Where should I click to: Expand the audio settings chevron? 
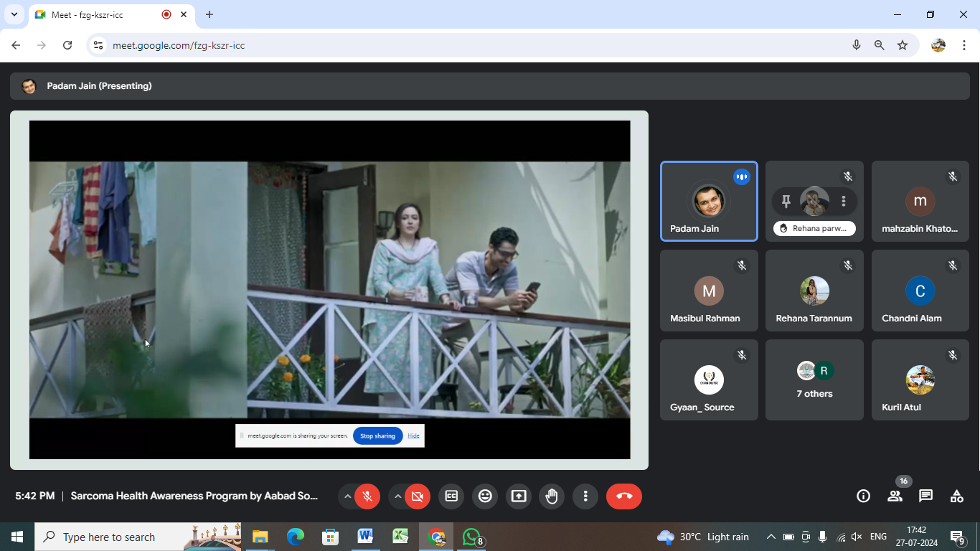click(x=347, y=496)
